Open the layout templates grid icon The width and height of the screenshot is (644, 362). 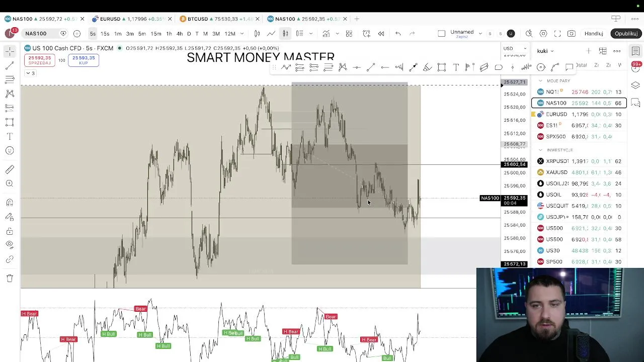(349, 34)
